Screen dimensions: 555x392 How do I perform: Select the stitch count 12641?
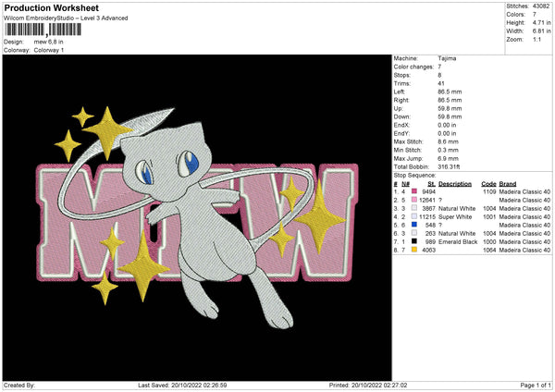click(427, 201)
